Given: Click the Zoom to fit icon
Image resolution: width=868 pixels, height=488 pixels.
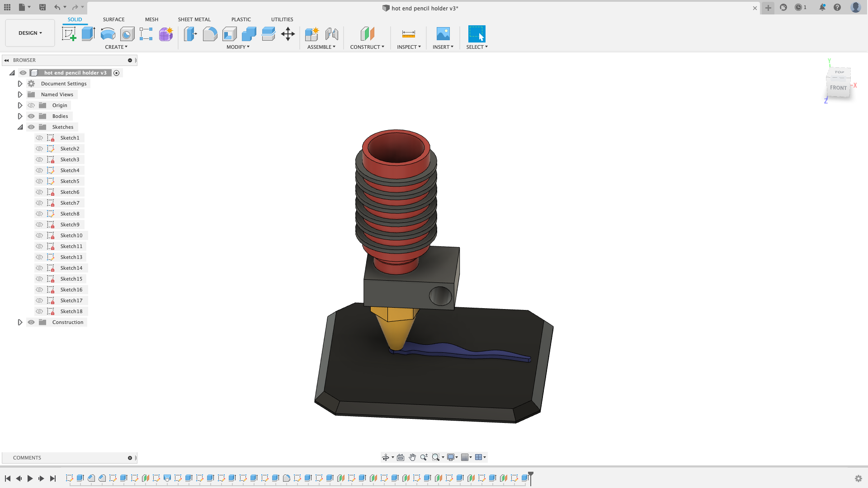Looking at the screenshot, I should (436, 457).
